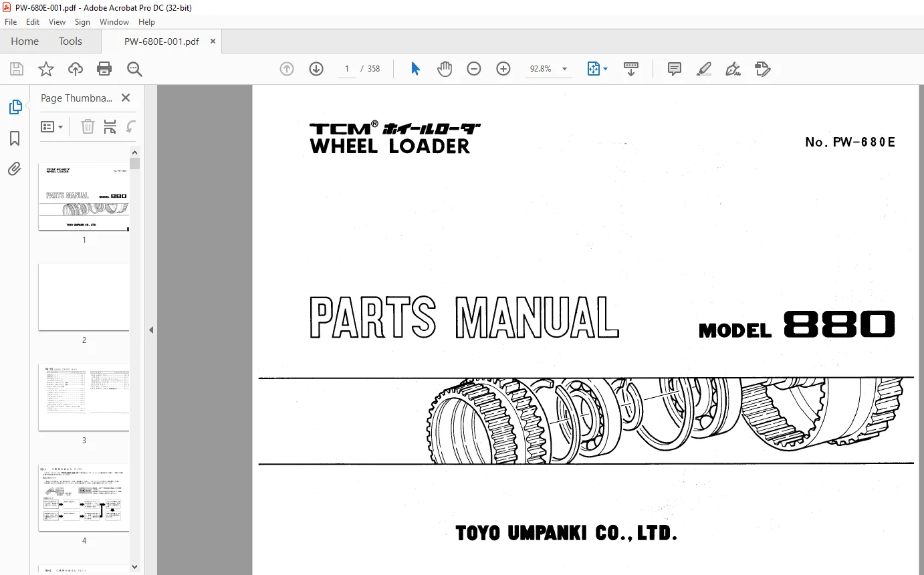Add a comment sticky note

pyautogui.click(x=675, y=69)
